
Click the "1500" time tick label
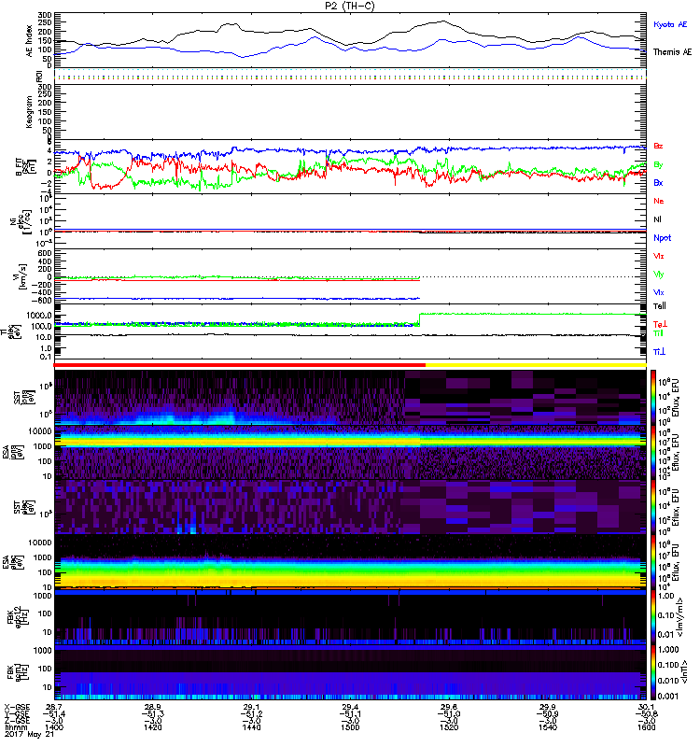point(350,727)
